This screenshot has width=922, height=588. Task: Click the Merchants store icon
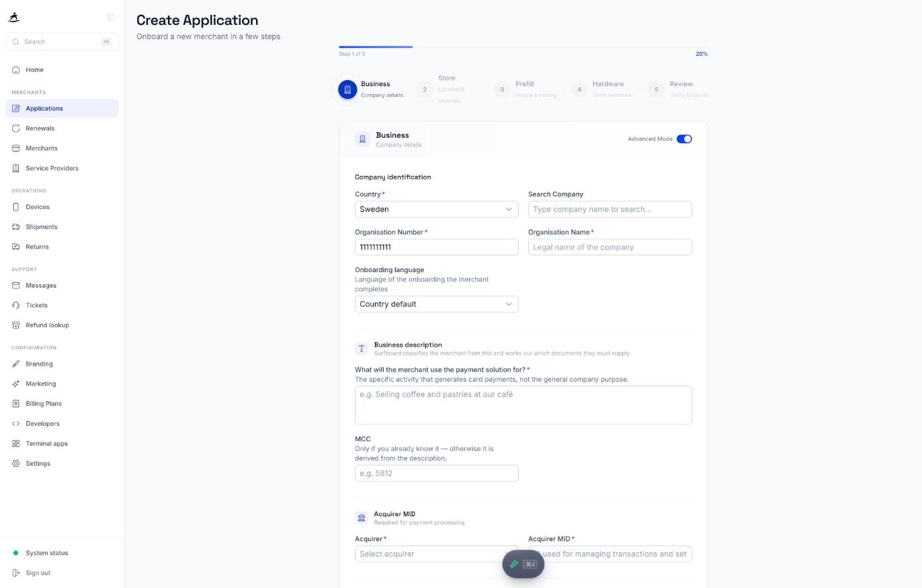[x=16, y=149]
